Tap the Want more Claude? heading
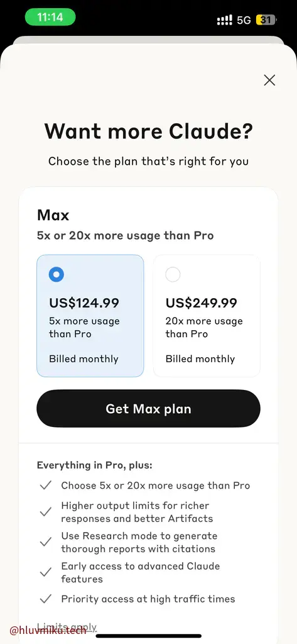The image size is (297, 644). tap(148, 131)
